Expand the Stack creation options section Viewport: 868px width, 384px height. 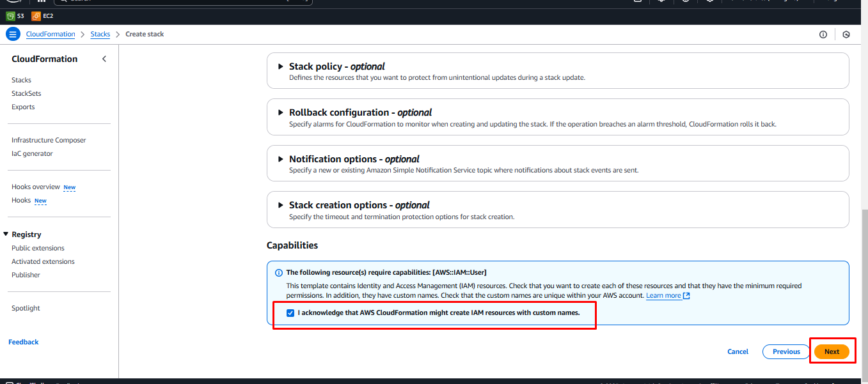coord(280,205)
